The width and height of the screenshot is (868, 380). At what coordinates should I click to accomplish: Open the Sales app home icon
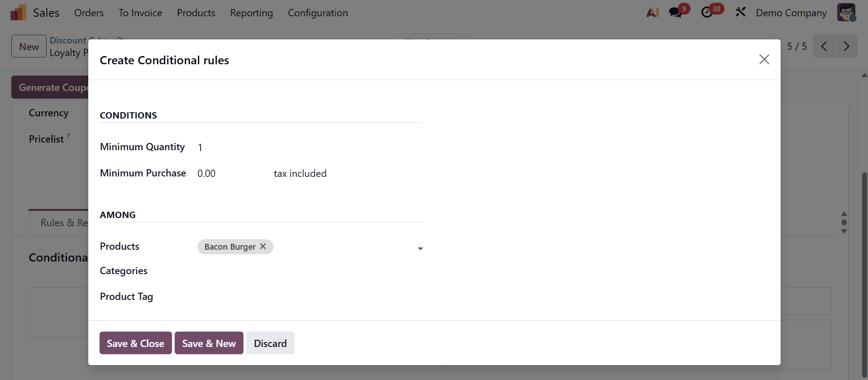pyautogui.click(x=18, y=13)
